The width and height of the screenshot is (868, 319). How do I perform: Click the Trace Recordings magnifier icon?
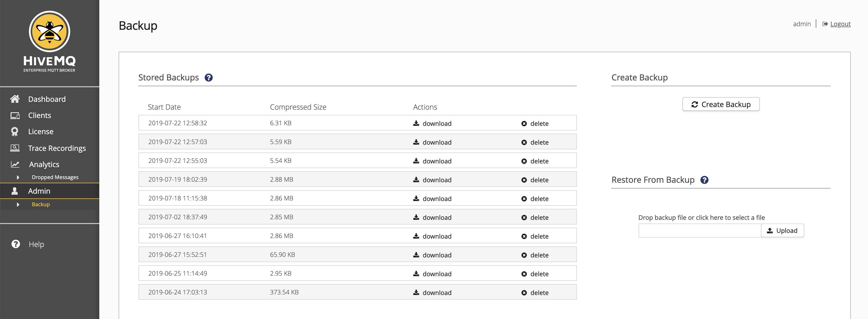15,148
